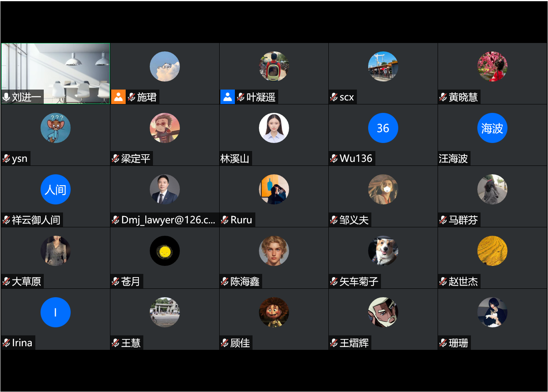Click the blue co-host badge beside 叶凝遥
The height and width of the screenshot is (392, 548).
pyautogui.click(x=228, y=97)
